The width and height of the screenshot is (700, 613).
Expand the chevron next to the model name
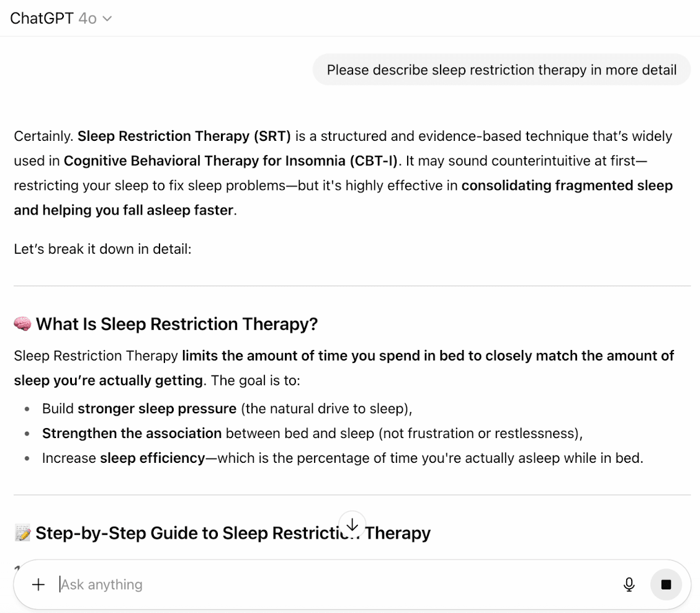[106, 18]
